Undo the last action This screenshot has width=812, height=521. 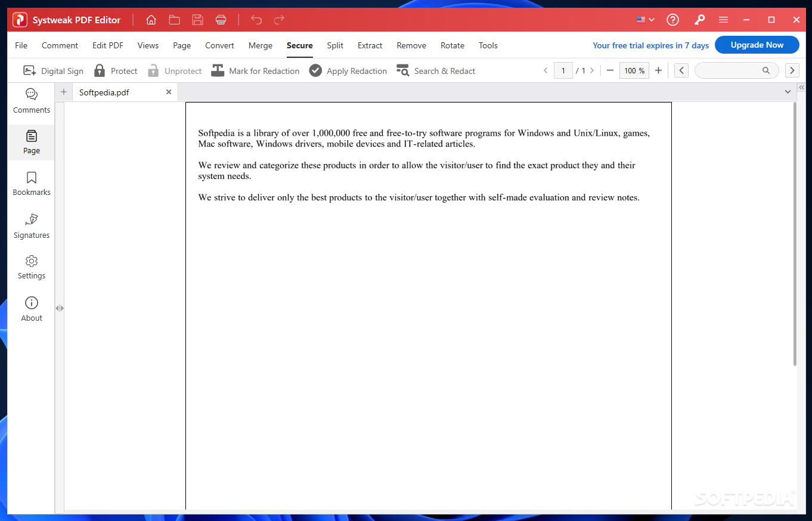pos(256,20)
